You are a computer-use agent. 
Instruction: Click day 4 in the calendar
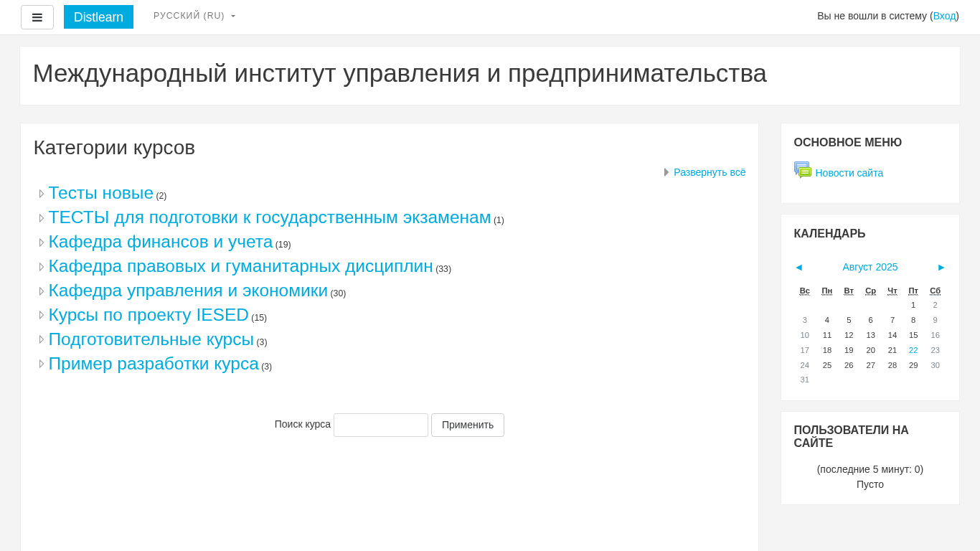pos(827,320)
